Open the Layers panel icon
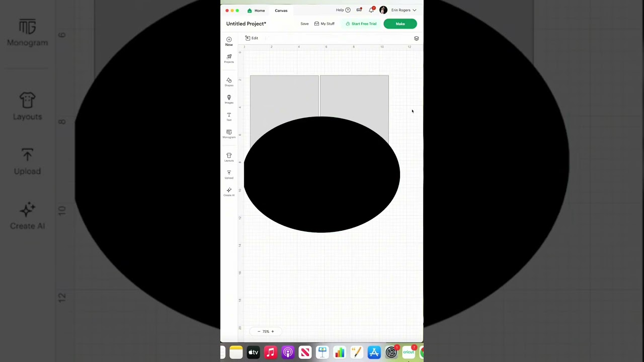This screenshot has width=644, height=362. (416, 38)
